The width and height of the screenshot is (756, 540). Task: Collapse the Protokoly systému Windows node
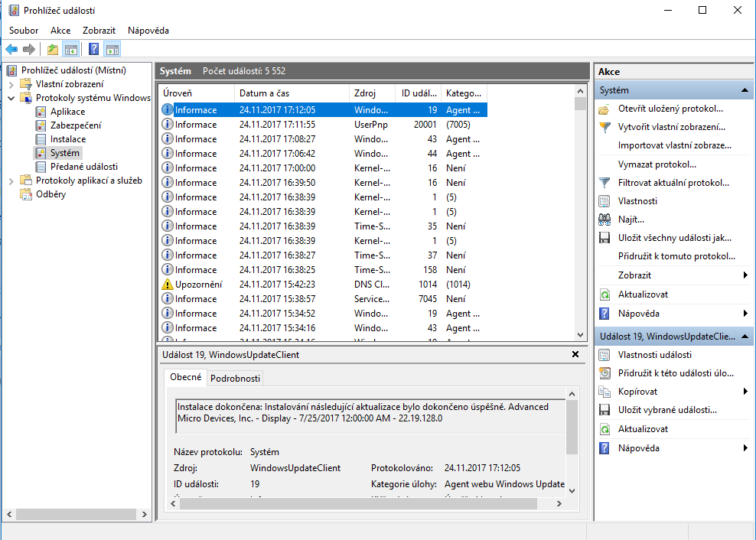(11, 98)
